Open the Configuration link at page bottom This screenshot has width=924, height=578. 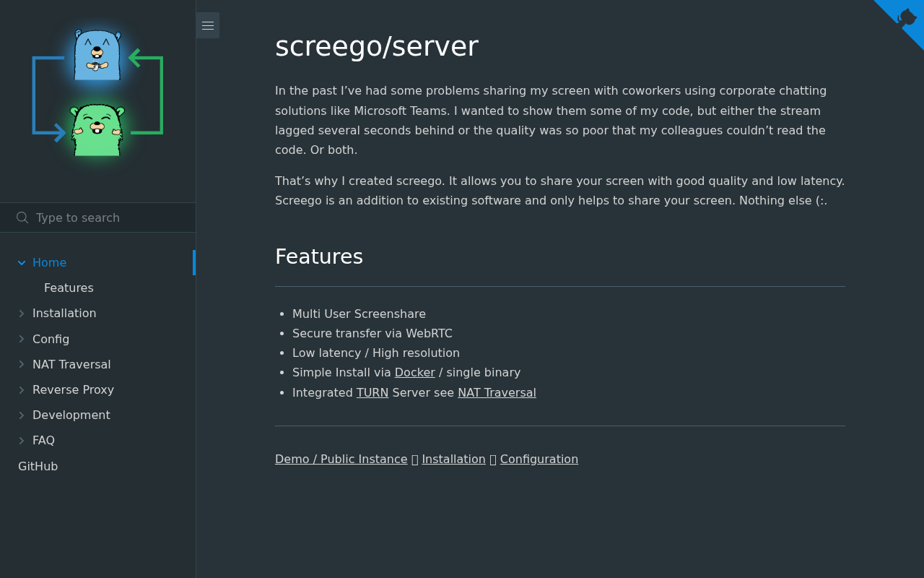click(x=539, y=459)
